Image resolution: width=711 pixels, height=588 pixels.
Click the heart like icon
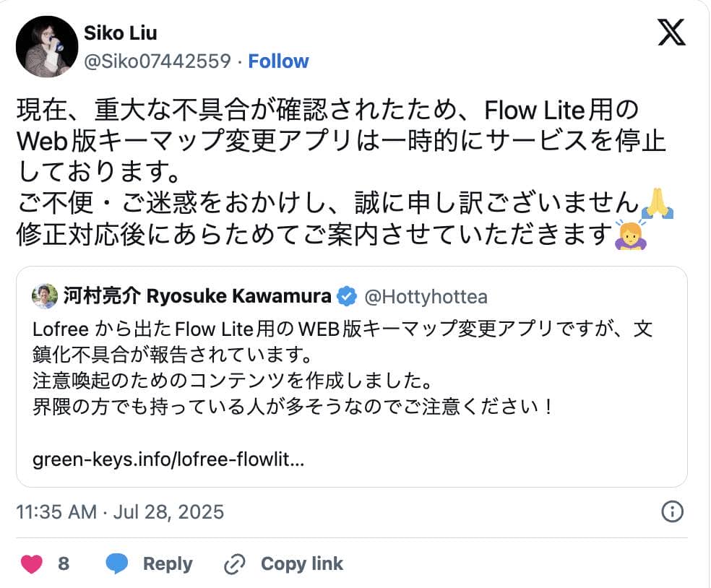click(31, 564)
